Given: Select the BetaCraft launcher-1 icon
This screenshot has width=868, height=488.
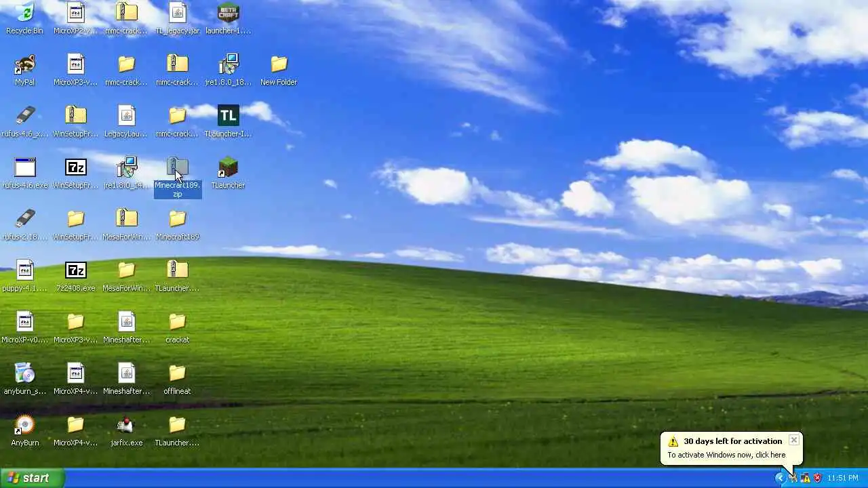Looking at the screenshot, I should 228,14.
